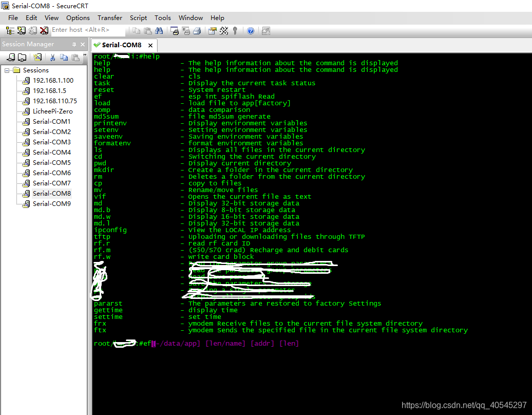Click the 'ipconfig' command text in terminal

click(110, 230)
